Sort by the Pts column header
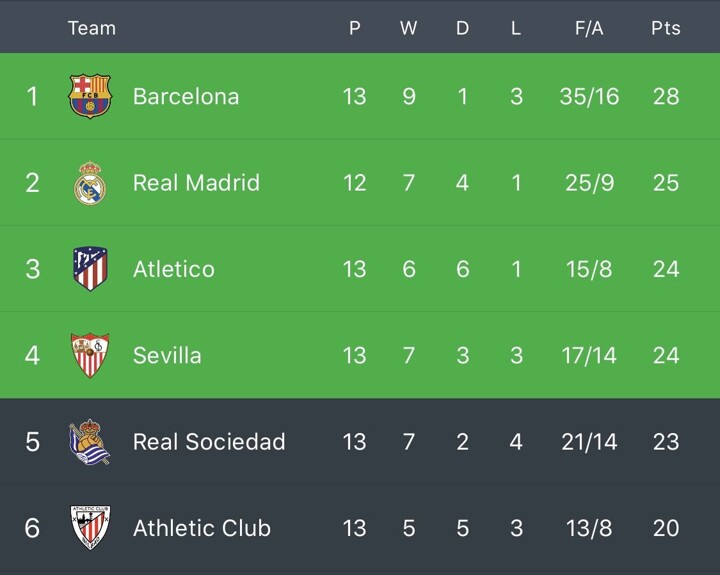This screenshot has height=575, width=720. coord(666,28)
